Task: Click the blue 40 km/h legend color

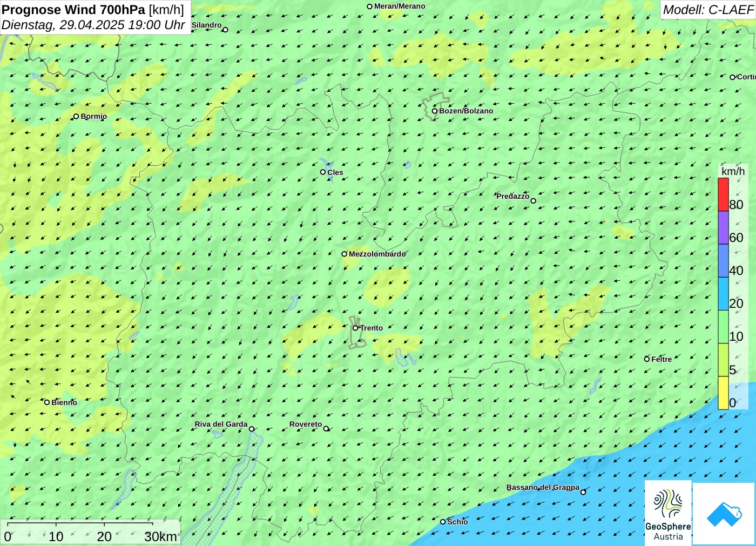Action: 723,261
